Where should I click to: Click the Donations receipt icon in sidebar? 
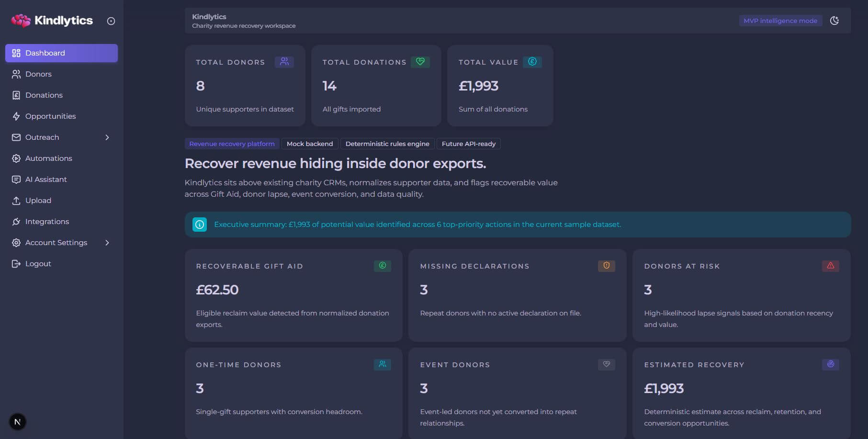click(x=16, y=95)
